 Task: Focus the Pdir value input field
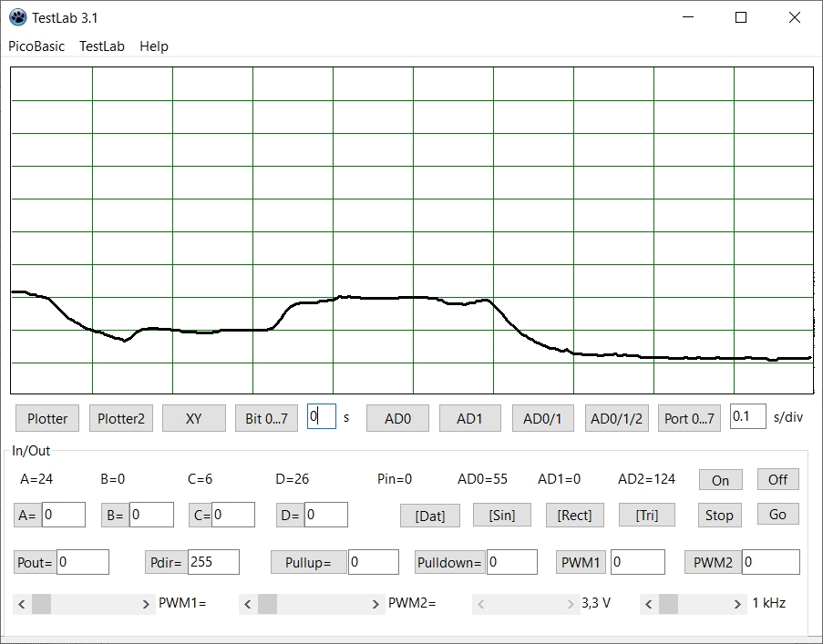213,562
